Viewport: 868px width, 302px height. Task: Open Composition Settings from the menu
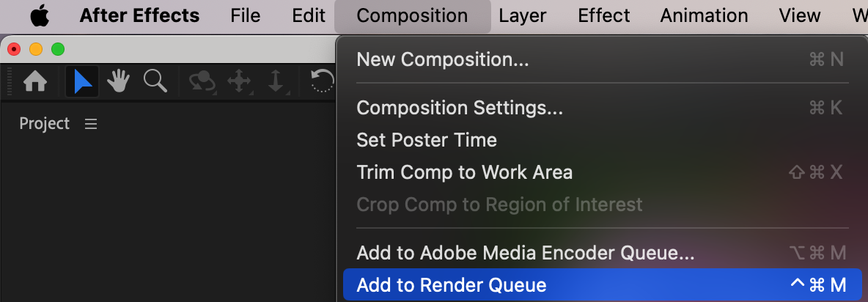(460, 108)
